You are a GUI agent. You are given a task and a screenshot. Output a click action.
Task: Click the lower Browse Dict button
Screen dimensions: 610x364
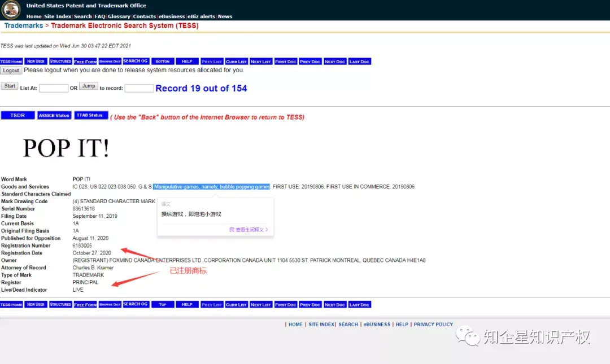coord(110,305)
